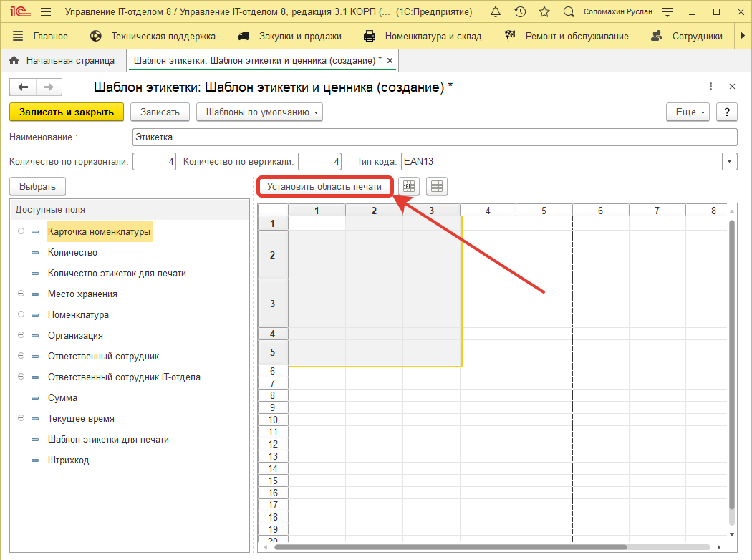Open the history clock icon
The width and height of the screenshot is (752, 560).
[520, 12]
